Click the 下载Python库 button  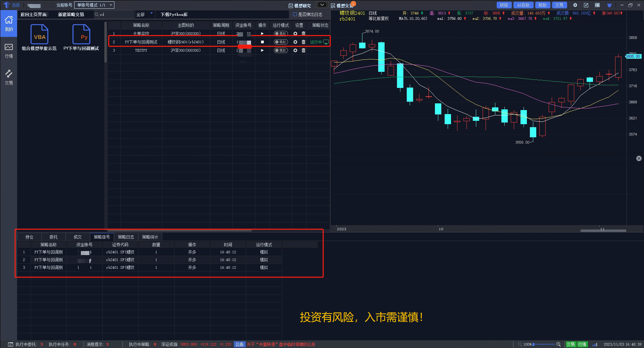pyautogui.click(x=174, y=14)
